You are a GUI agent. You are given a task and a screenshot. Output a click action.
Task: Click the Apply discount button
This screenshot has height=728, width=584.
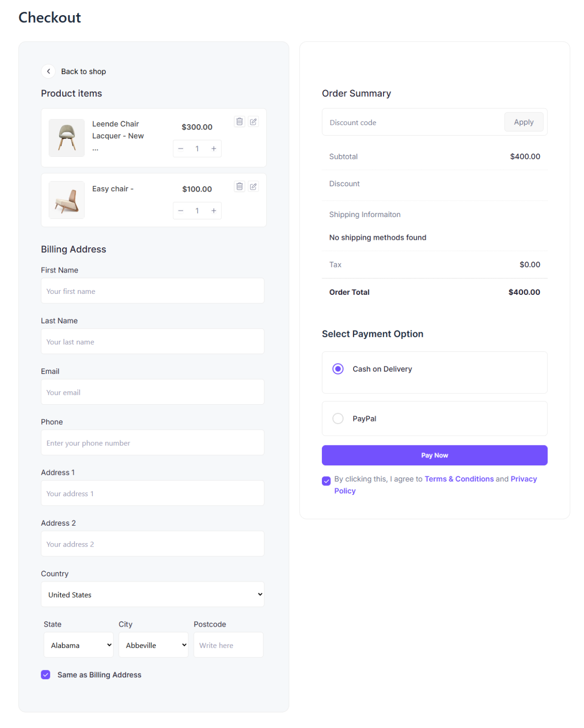[x=524, y=122]
